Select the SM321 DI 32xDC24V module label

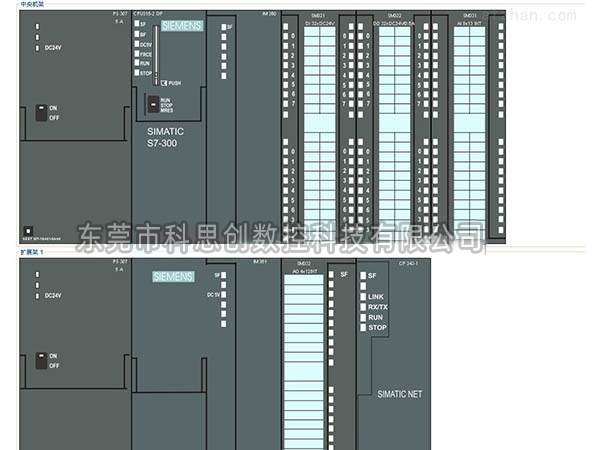(319, 20)
